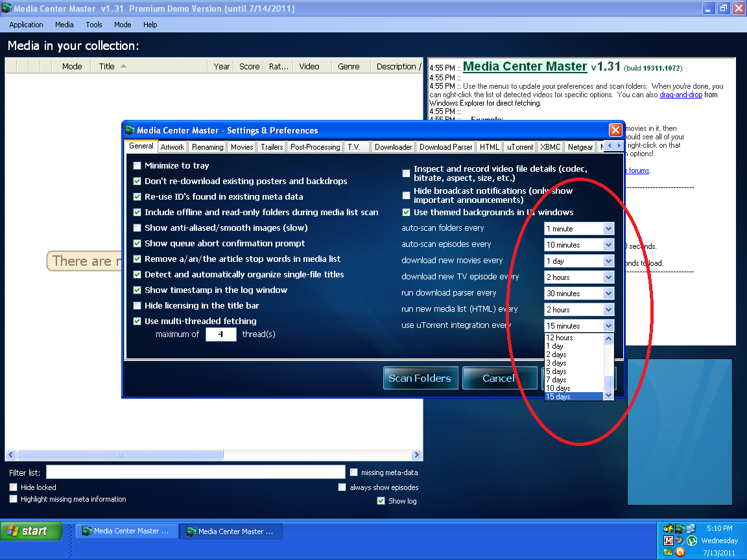Enable Hide locked in main window
Screen dimensions: 747x560
(14, 487)
